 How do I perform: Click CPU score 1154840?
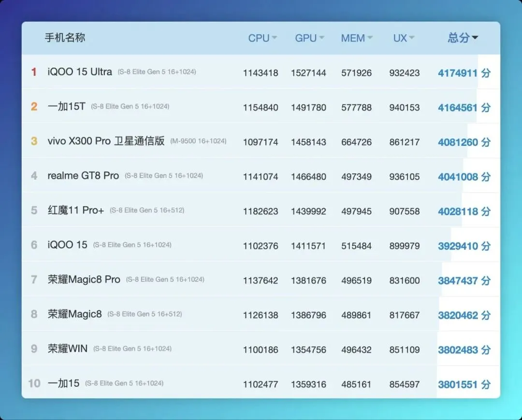pos(261,107)
